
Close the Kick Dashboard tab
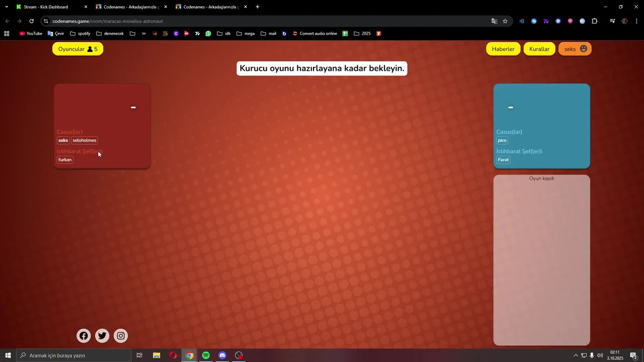point(86,7)
